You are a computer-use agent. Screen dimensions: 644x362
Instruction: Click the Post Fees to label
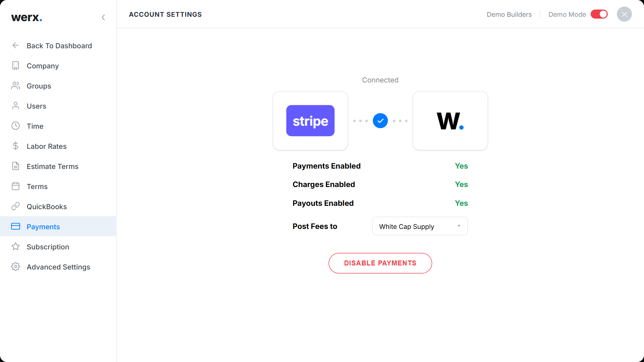(315, 226)
